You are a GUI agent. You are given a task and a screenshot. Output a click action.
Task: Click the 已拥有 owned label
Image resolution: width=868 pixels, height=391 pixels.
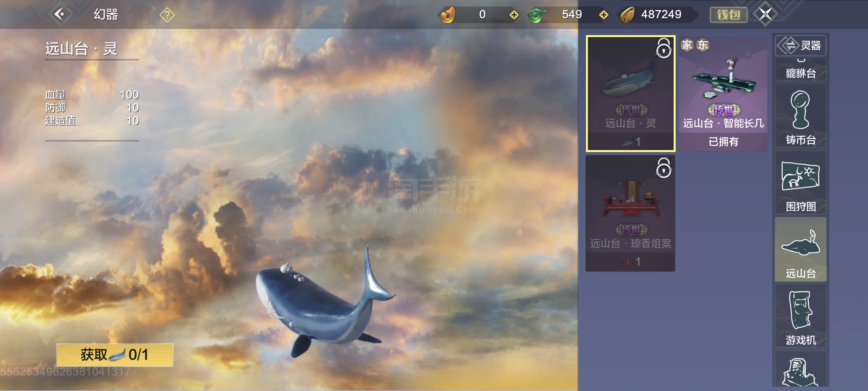click(x=723, y=142)
